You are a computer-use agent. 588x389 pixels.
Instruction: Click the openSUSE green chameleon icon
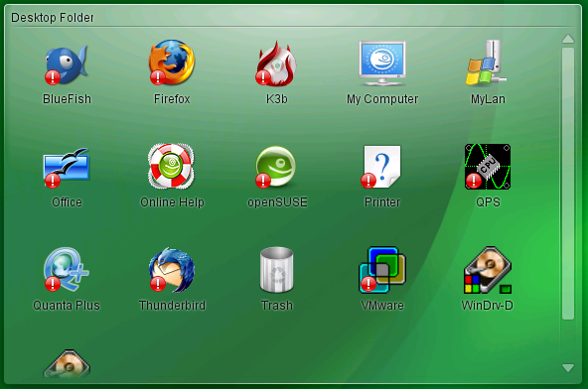[276, 167]
